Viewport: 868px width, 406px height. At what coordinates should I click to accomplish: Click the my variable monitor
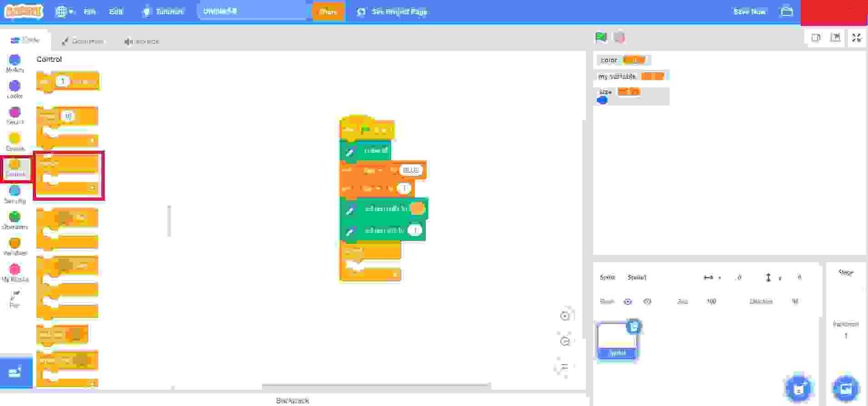tap(631, 76)
